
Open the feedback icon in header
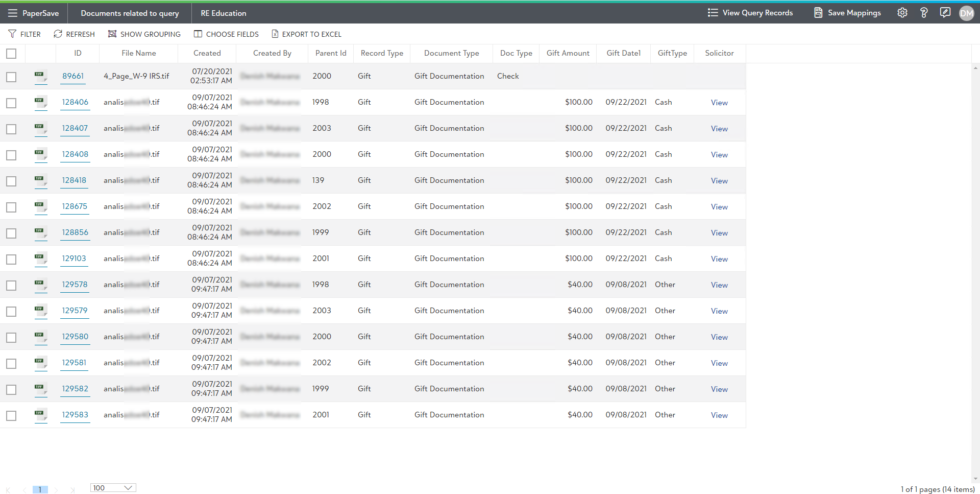[x=945, y=13]
